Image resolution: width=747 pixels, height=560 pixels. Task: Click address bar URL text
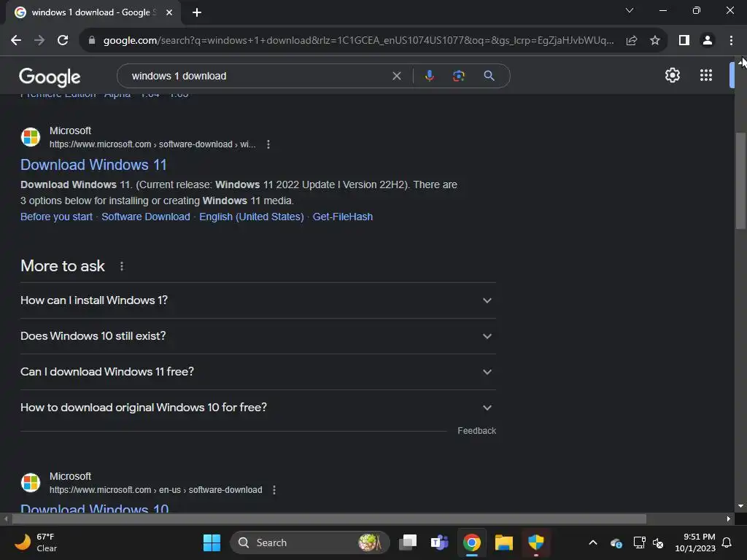coord(358,41)
